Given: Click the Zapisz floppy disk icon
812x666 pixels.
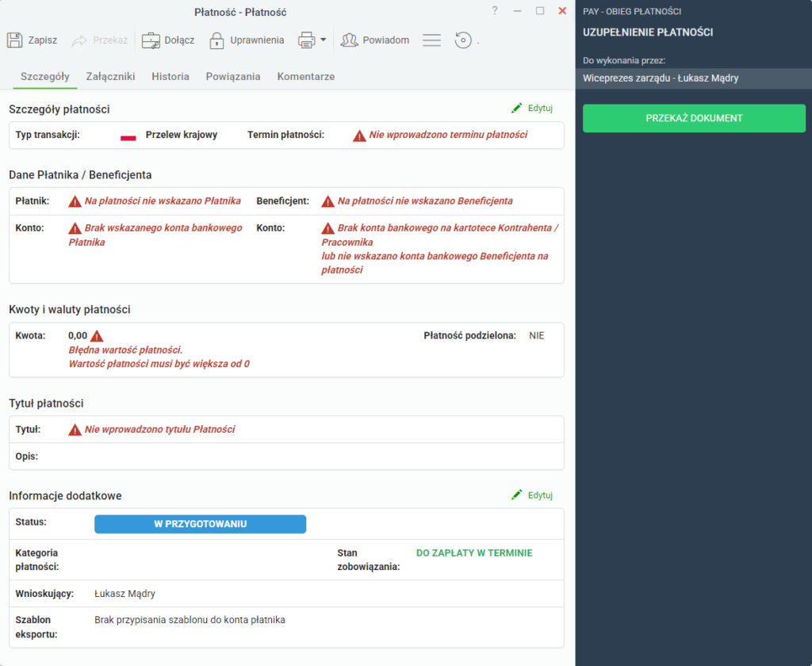Looking at the screenshot, I should pos(14,40).
